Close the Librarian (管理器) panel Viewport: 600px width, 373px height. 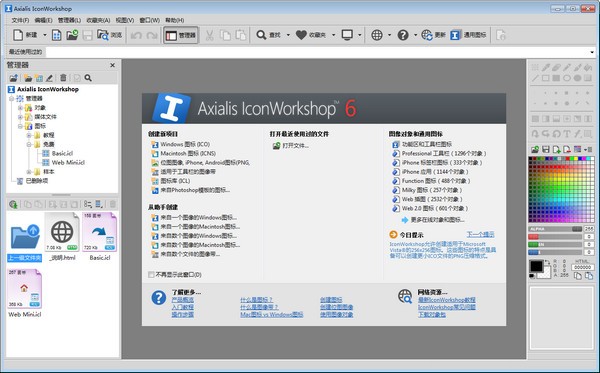pyautogui.click(x=112, y=65)
